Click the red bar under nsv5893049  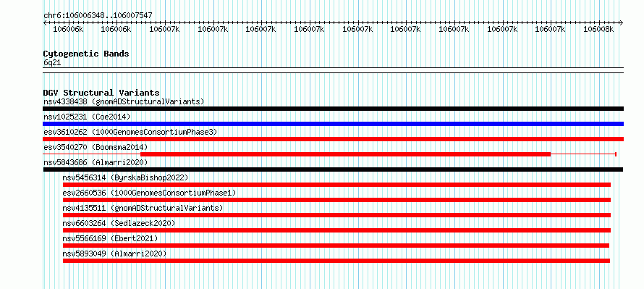336,261
